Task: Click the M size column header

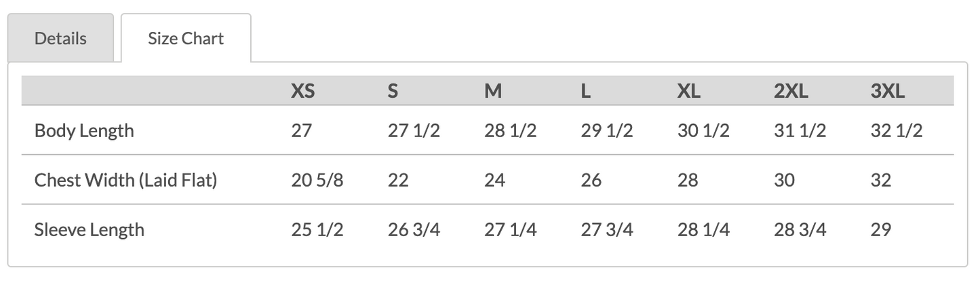Action: pos(493,91)
